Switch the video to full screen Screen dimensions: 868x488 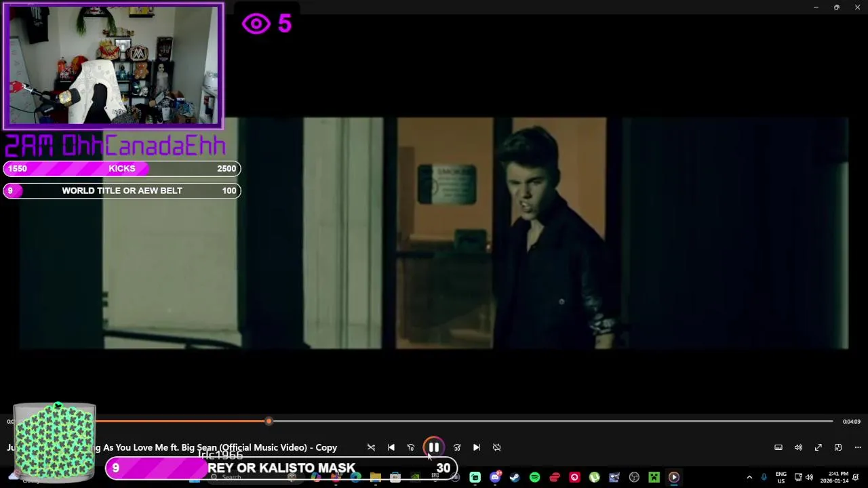pos(818,447)
